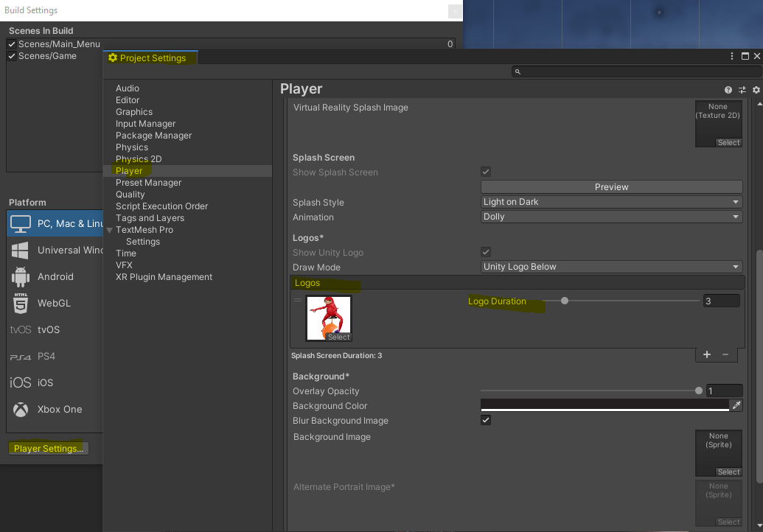Switch to the Project Settings tab
Image resolution: width=763 pixels, height=532 pixels.
coord(150,58)
